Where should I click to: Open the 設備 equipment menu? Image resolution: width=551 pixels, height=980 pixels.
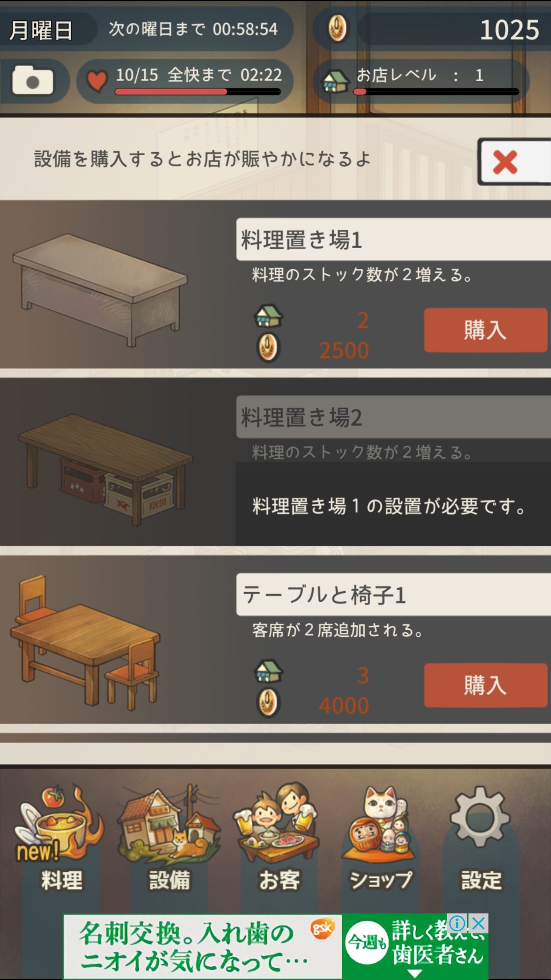point(169,838)
